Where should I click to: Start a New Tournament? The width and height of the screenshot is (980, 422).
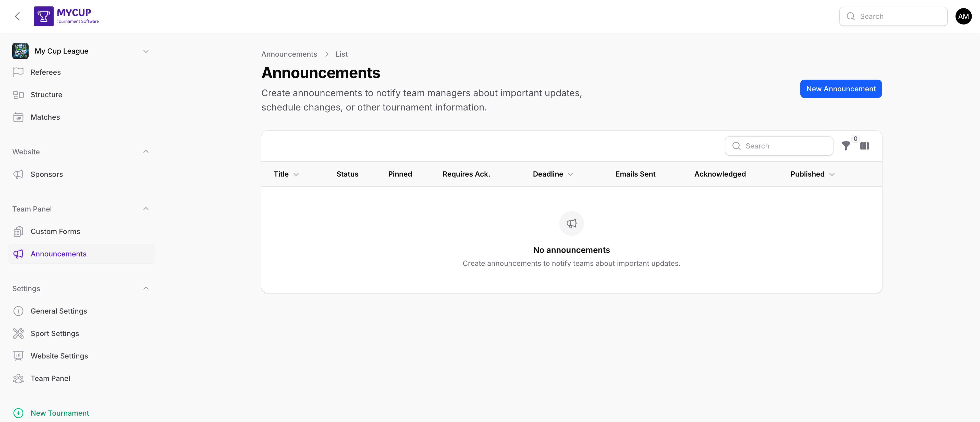[x=59, y=413]
